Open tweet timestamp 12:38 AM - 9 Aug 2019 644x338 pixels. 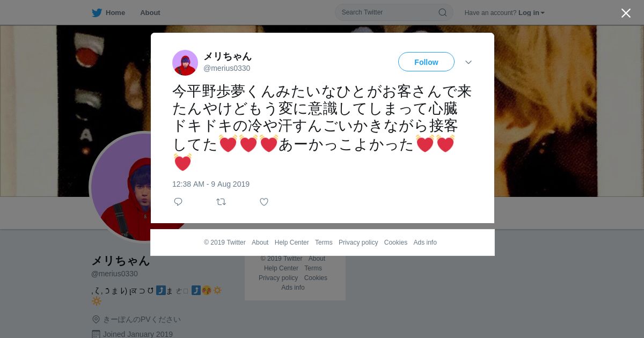coord(211,184)
